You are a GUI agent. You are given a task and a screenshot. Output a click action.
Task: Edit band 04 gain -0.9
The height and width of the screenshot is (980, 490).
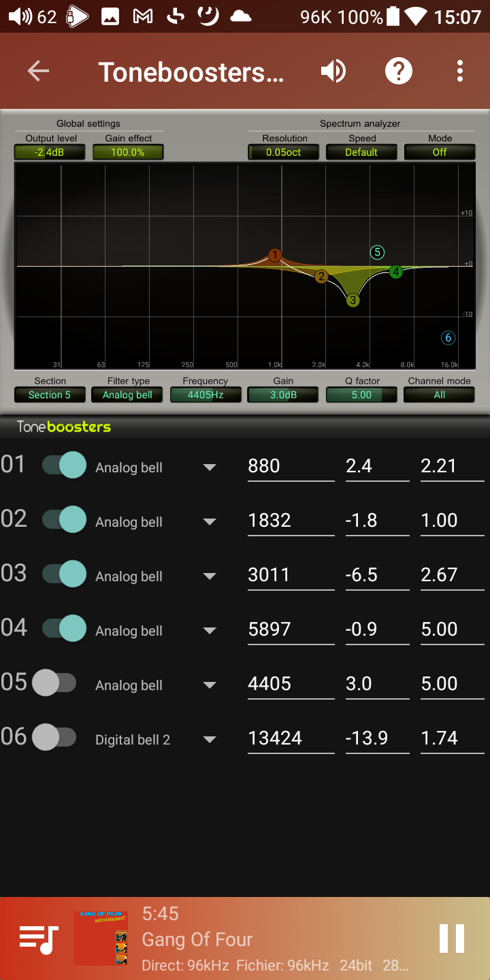tap(377, 630)
